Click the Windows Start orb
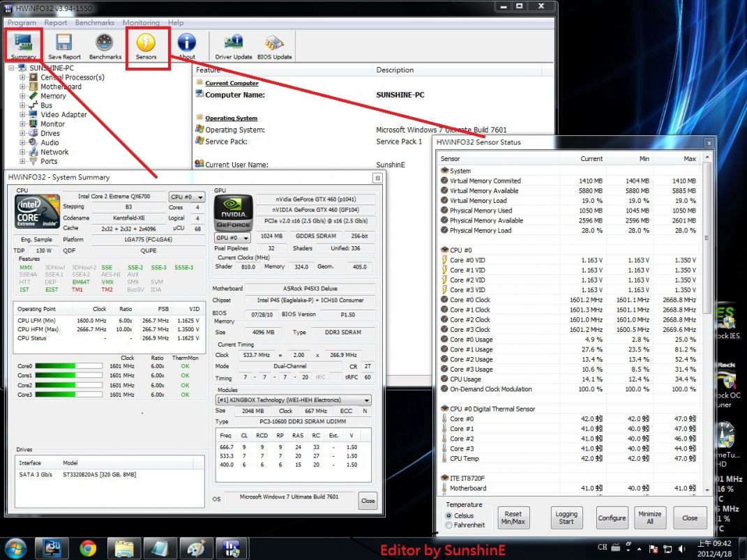This screenshot has height=560, width=747. (15, 548)
